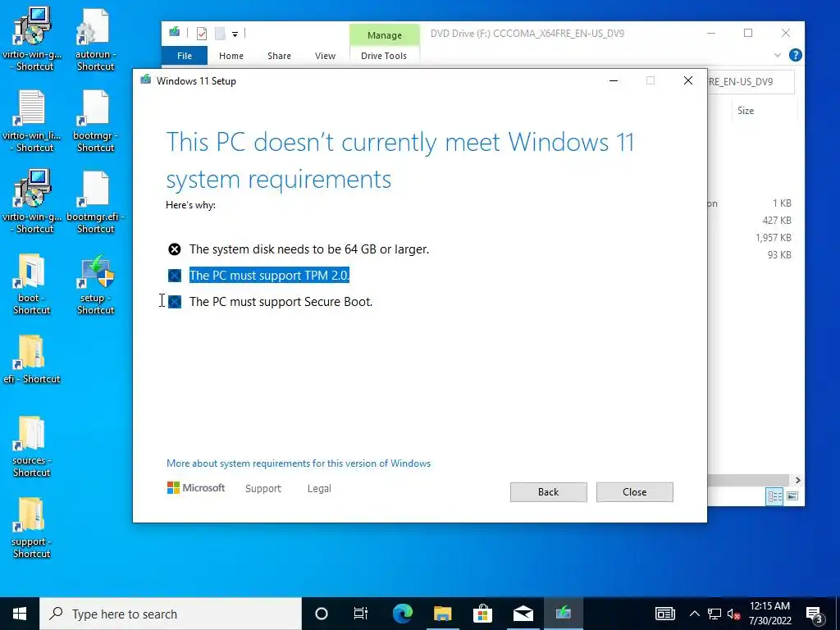This screenshot has width=840, height=630.
Task: Open the boot Shortcut folder icon
Action: tap(32, 284)
